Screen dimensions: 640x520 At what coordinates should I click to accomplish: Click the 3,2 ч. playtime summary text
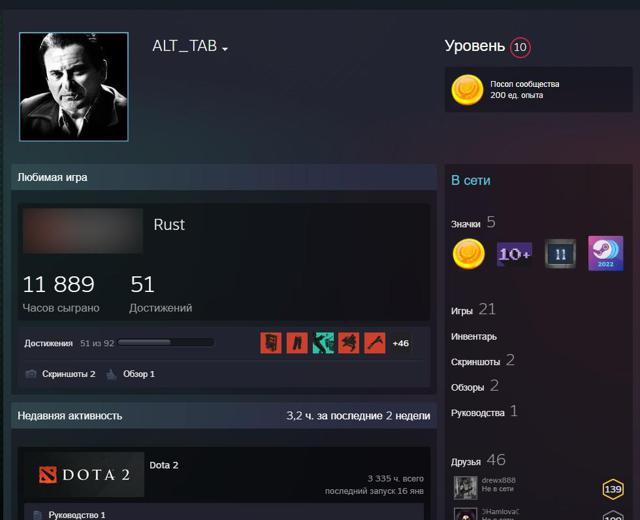358,416
